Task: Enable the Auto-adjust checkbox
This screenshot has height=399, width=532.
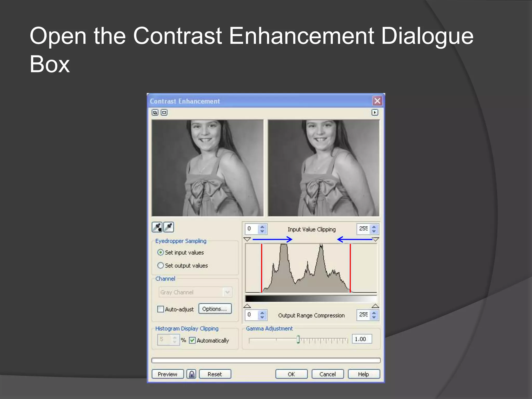Action: [x=161, y=309]
